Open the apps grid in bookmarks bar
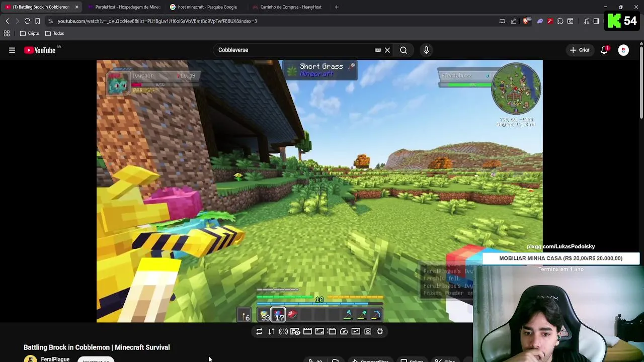644x362 pixels. click(7, 33)
